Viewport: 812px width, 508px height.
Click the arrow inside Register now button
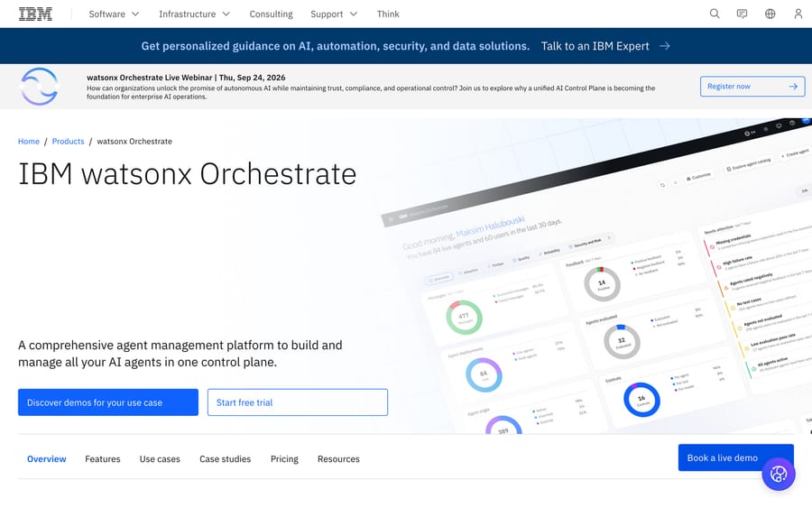point(793,87)
